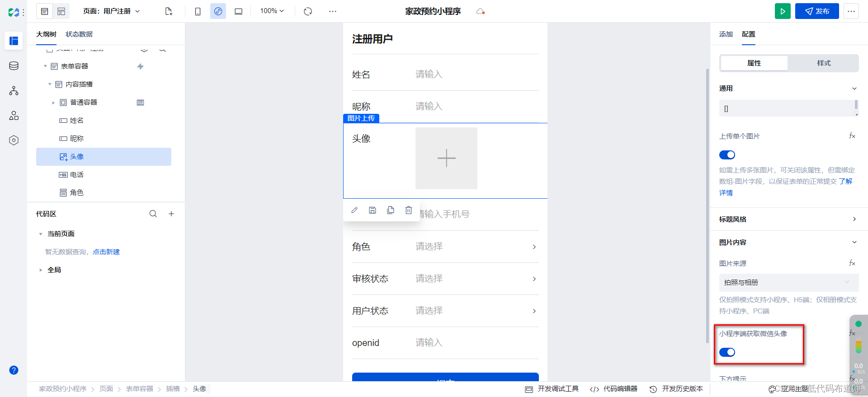Open the 了解详情 link
The height and width of the screenshot is (397, 868).
coord(845,181)
